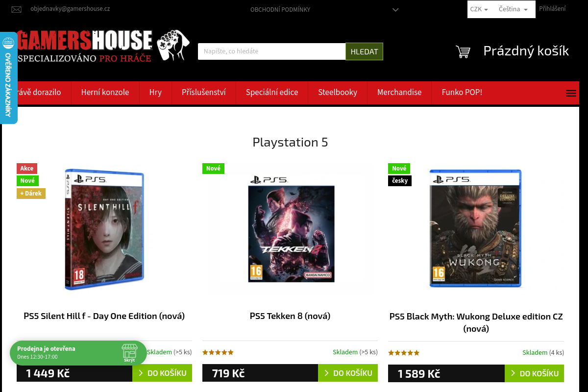
Task: Open the Funko POP! menu item
Action: pos(462,92)
